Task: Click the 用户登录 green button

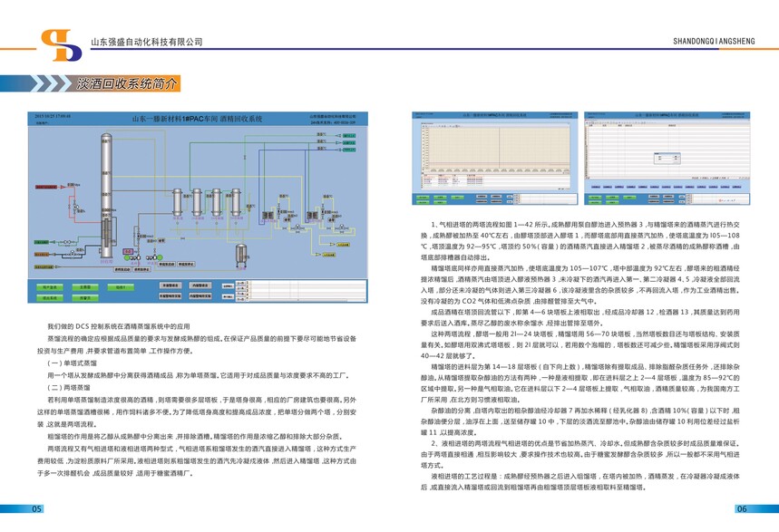Action: coord(50,287)
